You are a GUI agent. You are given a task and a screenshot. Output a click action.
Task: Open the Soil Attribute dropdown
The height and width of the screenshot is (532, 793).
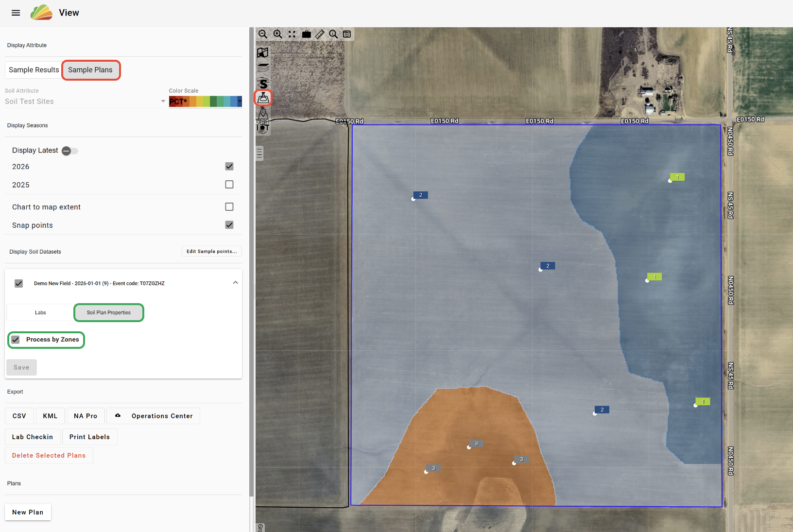(85, 101)
